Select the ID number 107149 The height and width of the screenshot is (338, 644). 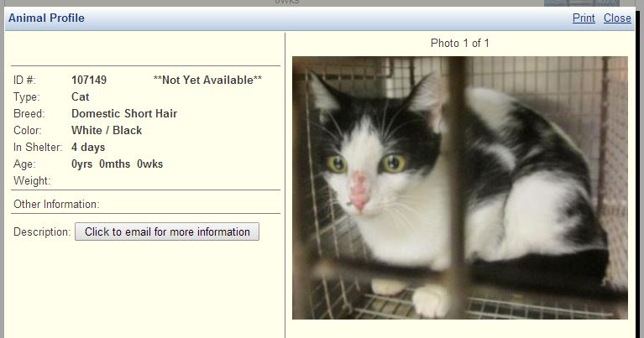pyautogui.click(x=89, y=80)
